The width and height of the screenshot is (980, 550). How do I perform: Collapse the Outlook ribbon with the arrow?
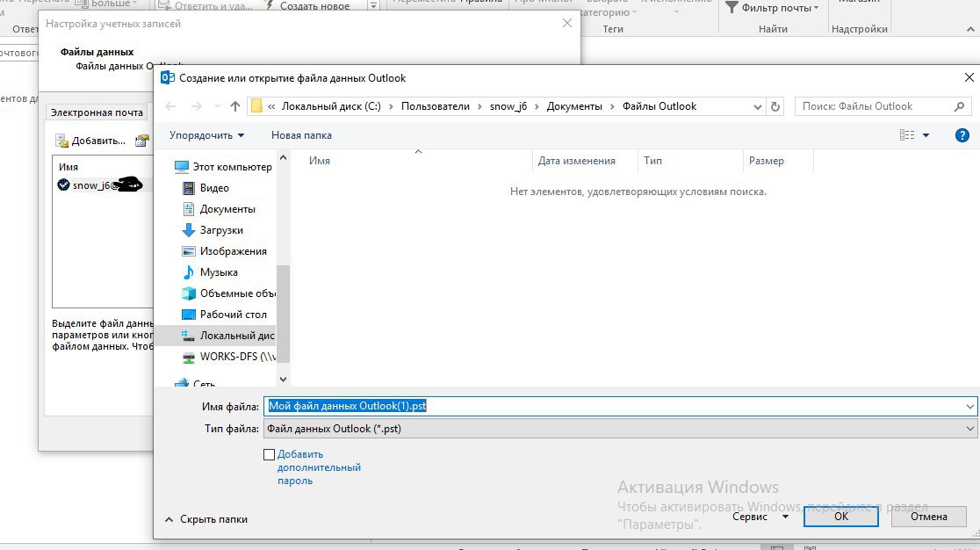[970, 29]
